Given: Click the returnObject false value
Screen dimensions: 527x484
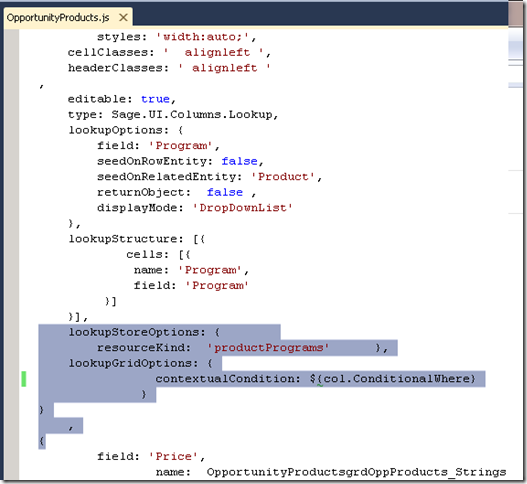Looking at the screenshot, I should pyautogui.click(x=225, y=192).
